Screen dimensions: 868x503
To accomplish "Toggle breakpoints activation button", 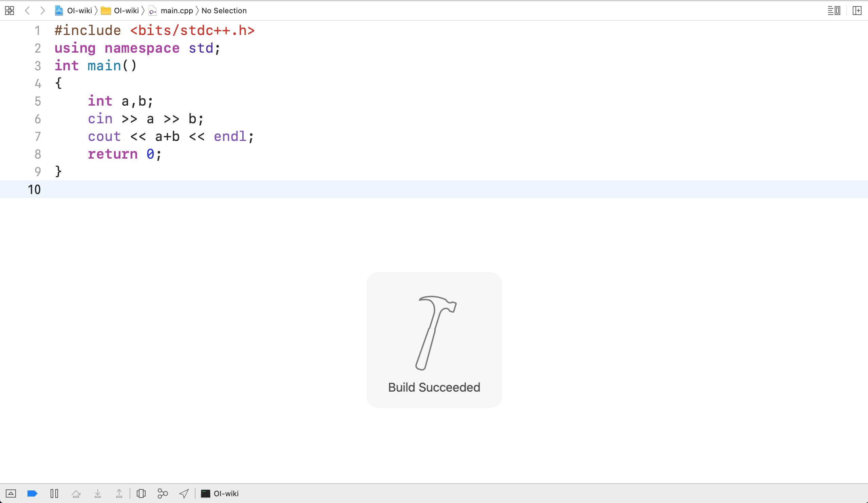I will [x=32, y=493].
